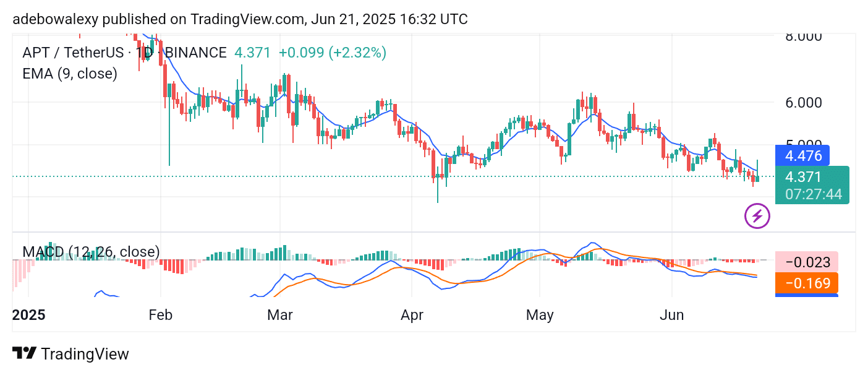This screenshot has height=375, width=868.
Task: Click the May label on time axis
Action: click(x=540, y=315)
